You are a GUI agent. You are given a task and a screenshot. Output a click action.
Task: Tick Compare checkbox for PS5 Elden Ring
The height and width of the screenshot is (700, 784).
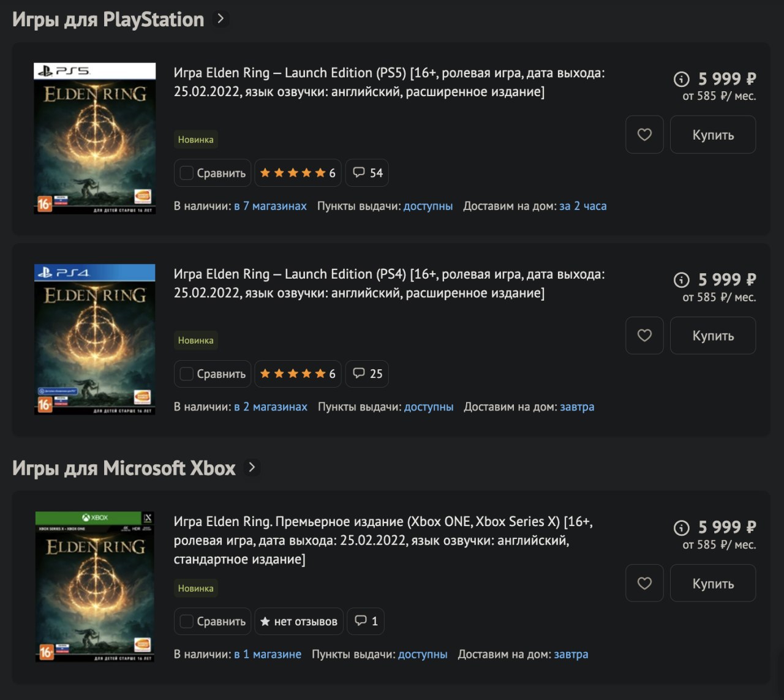pos(187,173)
